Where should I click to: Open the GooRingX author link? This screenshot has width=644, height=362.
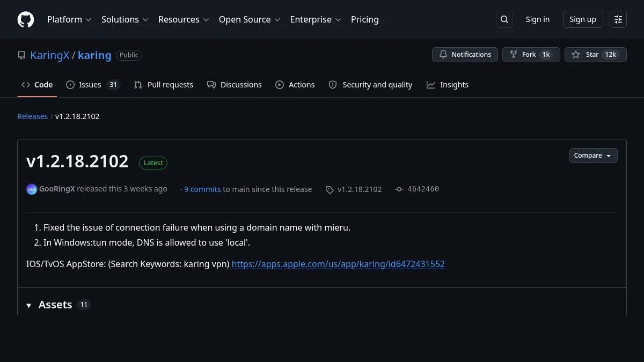(x=57, y=189)
